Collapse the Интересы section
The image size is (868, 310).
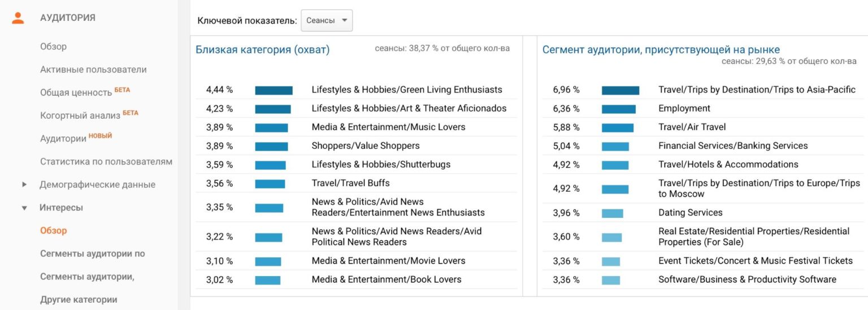[x=24, y=208]
